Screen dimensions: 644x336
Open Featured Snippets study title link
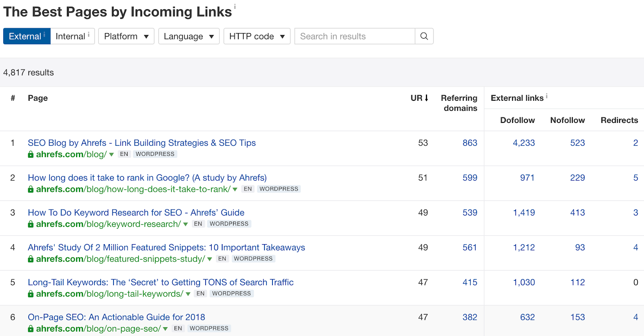(x=166, y=247)
